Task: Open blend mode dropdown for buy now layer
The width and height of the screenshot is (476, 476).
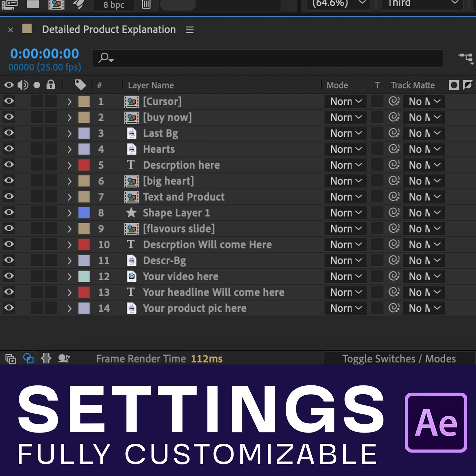Action: click(346, 117)
